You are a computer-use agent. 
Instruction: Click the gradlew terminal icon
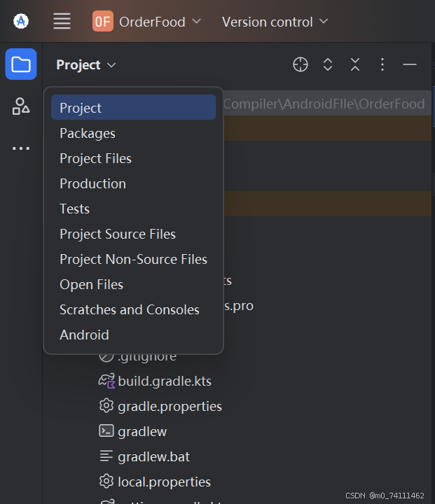coord(106,431)
